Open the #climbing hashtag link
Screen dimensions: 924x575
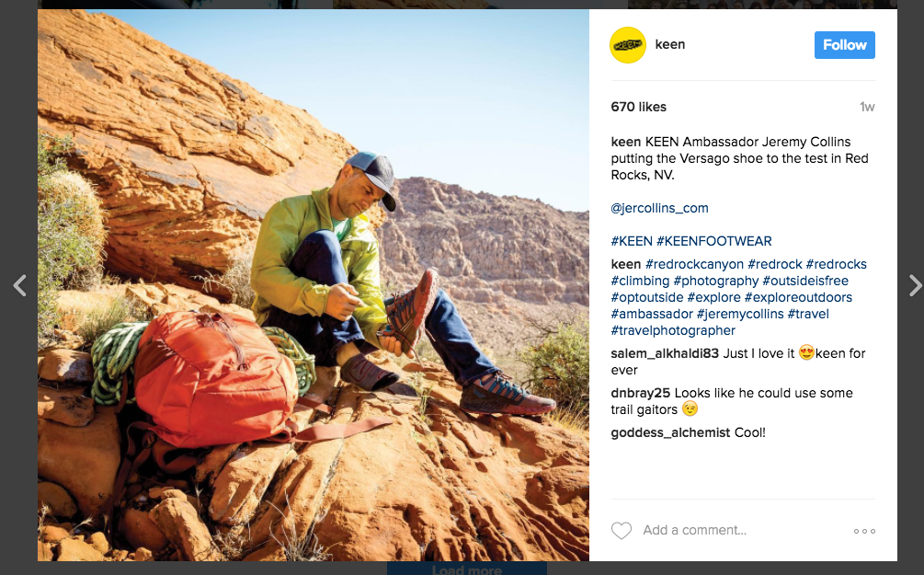640,281
